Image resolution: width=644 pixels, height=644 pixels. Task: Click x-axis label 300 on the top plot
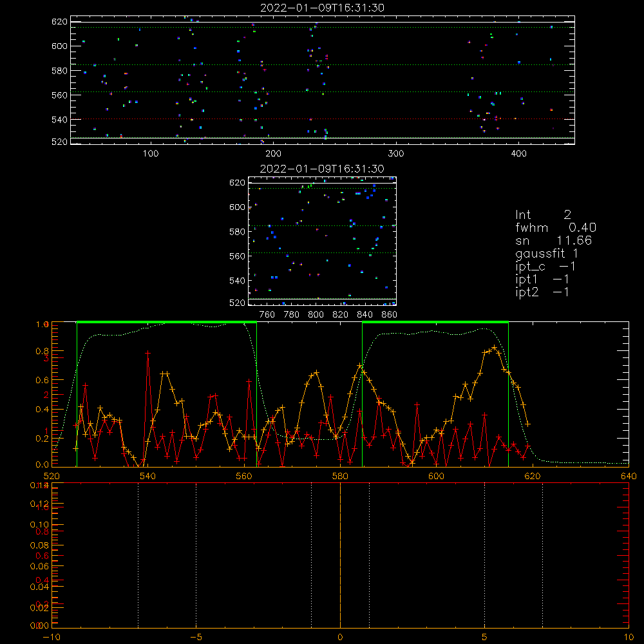(396, 154)
